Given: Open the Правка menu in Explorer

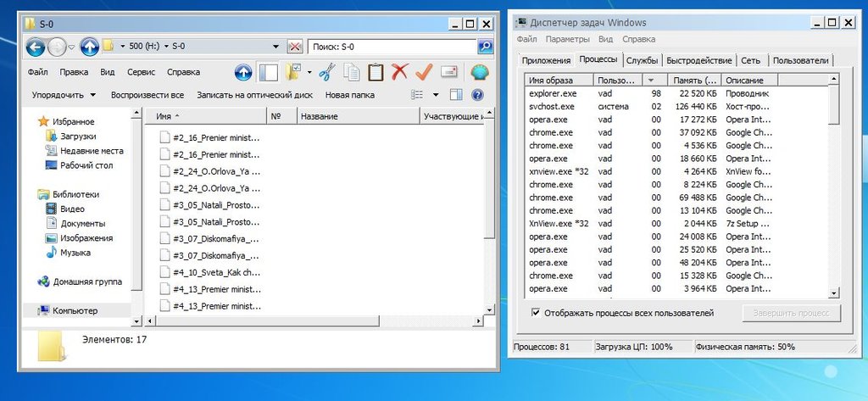Looking at the screenshot, I should tap(75, 72).
